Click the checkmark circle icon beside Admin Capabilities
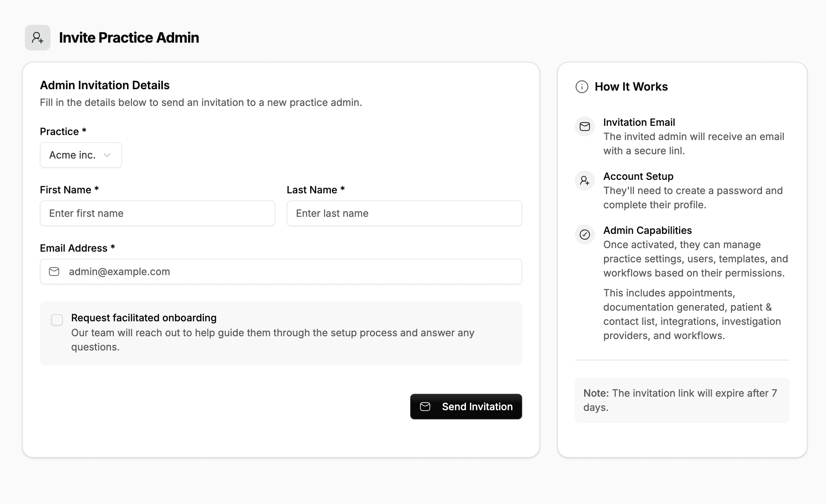 coord(585,235)
